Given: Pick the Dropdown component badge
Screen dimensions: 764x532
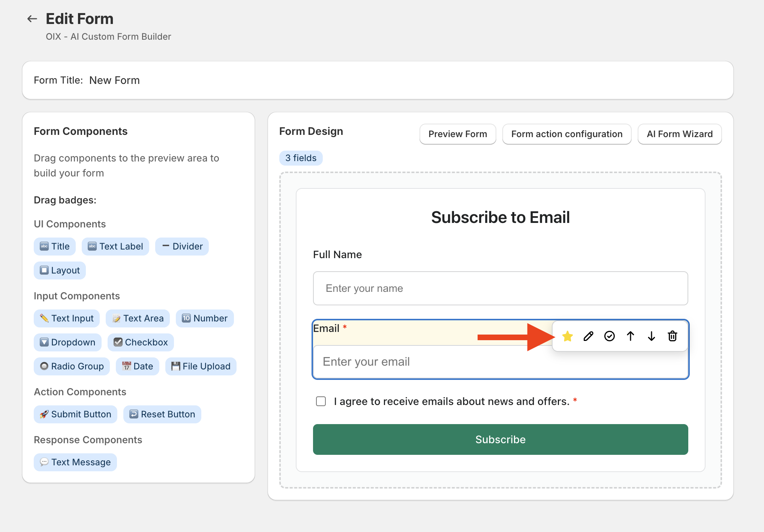Looking at the screenshot, I should click(x=67, y=342).
